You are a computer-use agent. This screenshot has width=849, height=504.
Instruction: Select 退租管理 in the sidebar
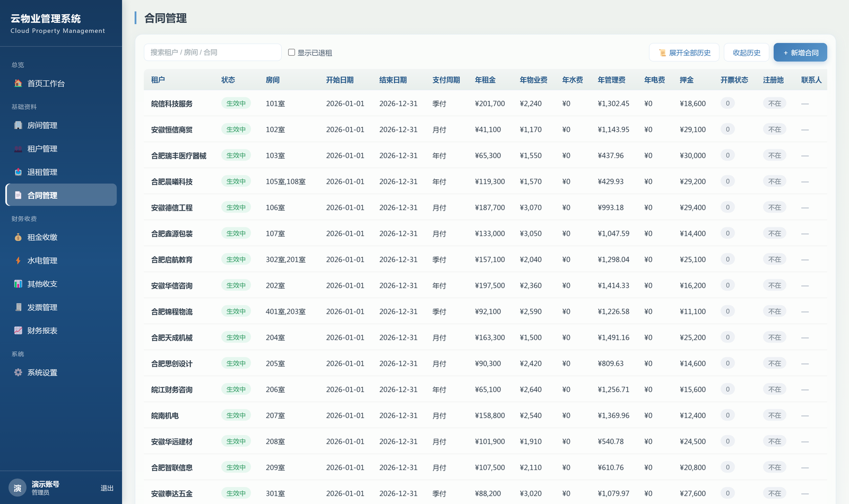click(61, 172)
